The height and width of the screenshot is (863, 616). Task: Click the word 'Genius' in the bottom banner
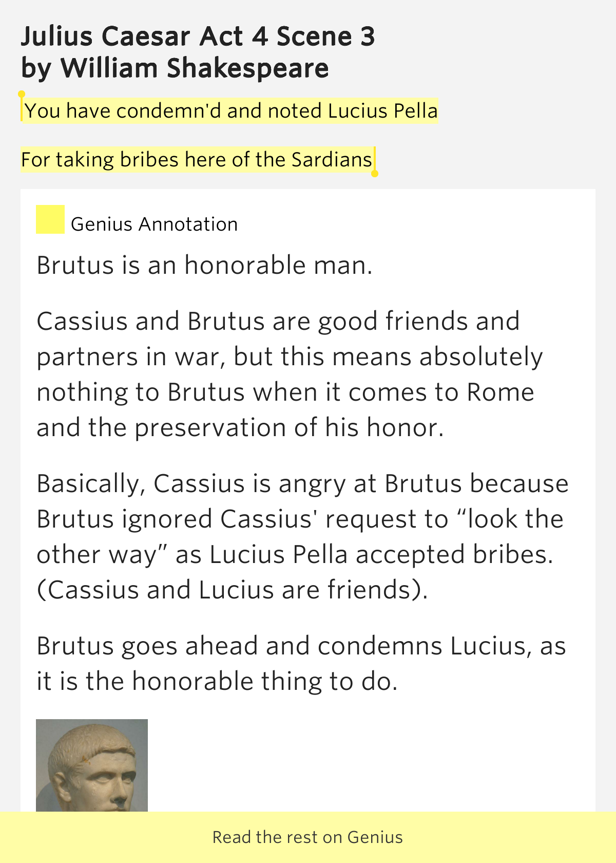point(375,837)
